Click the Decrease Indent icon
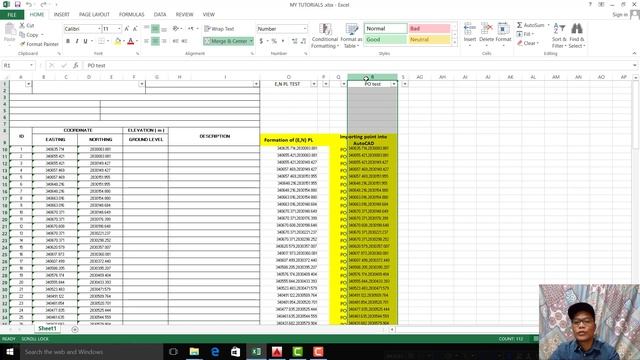Screen dimensions: 640x360 pyautogui.click(x=176, y=41)
